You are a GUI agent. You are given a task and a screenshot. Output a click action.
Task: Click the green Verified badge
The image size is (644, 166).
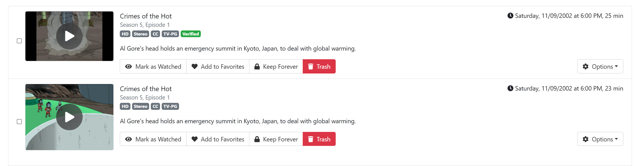pos(191,34)
